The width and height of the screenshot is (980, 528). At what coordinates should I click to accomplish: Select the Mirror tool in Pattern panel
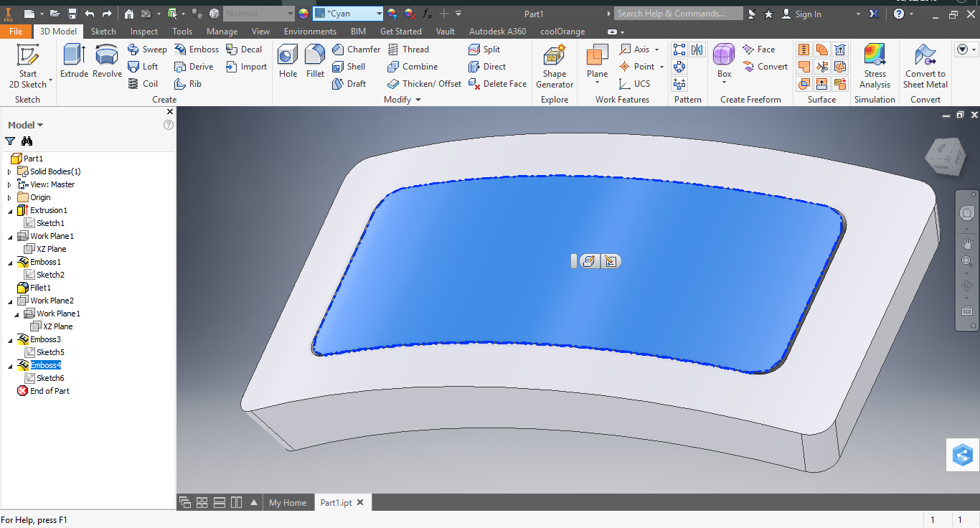point(697,49)
